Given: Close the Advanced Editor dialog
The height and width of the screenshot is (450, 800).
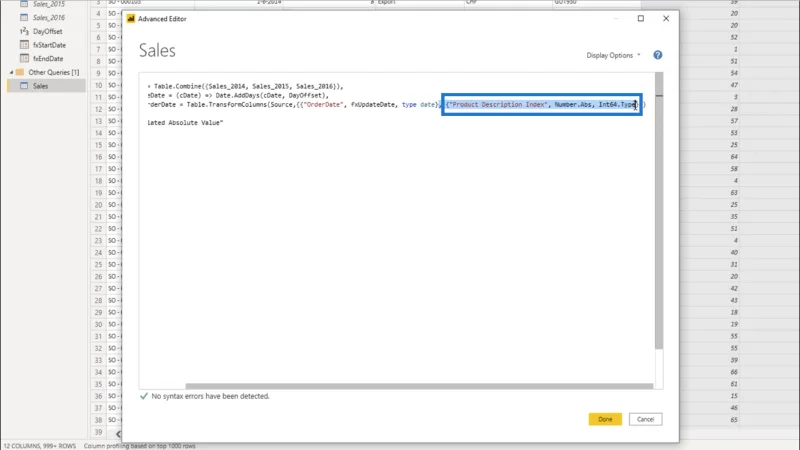Looking at the screenshot, I should click(x=666, y=18).
